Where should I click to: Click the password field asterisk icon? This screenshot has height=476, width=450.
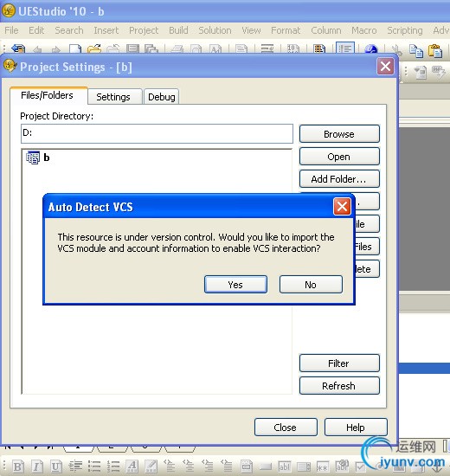click(x=323, y=466)
